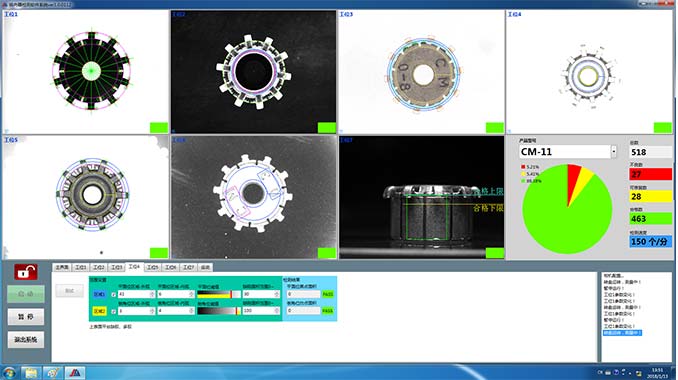The width and height of the screenshot is (678, 380).
Task: Switch to the 工位1 tab
Action: click(x=81, y=268)
